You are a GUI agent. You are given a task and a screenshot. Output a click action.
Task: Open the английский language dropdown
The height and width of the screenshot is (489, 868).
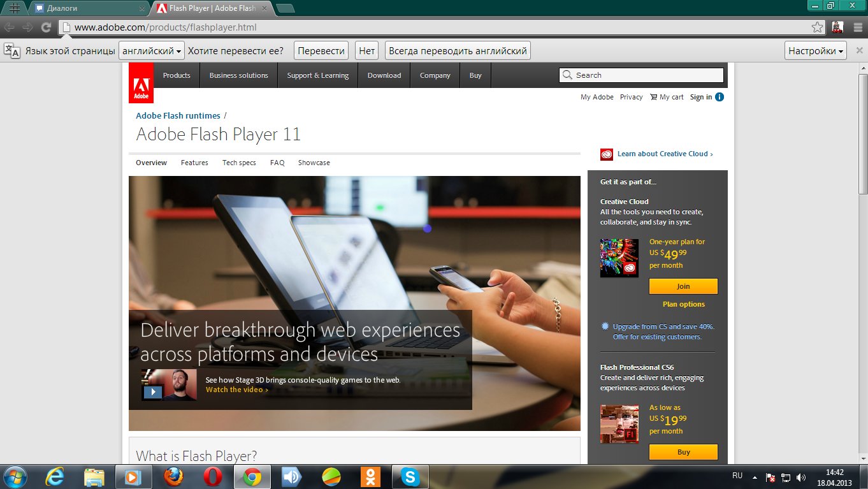(152, 51)
